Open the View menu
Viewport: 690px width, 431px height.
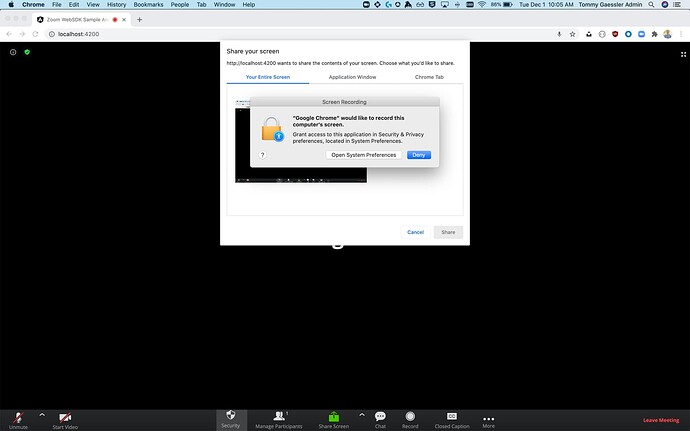pos(93,4)
